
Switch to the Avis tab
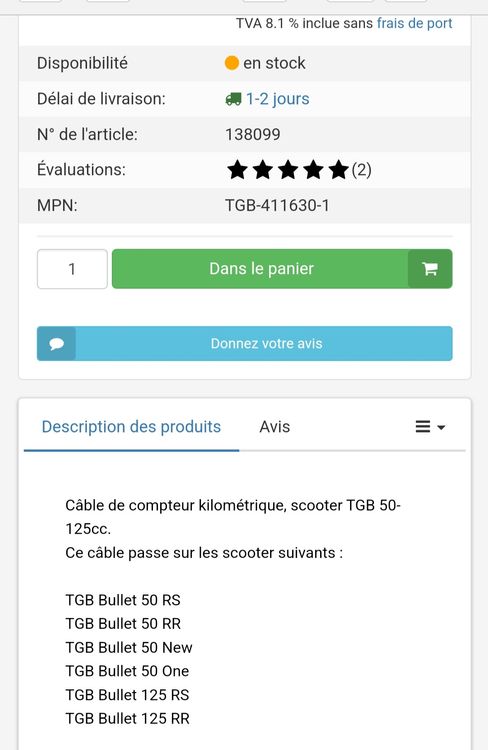[x=275, y=427]
